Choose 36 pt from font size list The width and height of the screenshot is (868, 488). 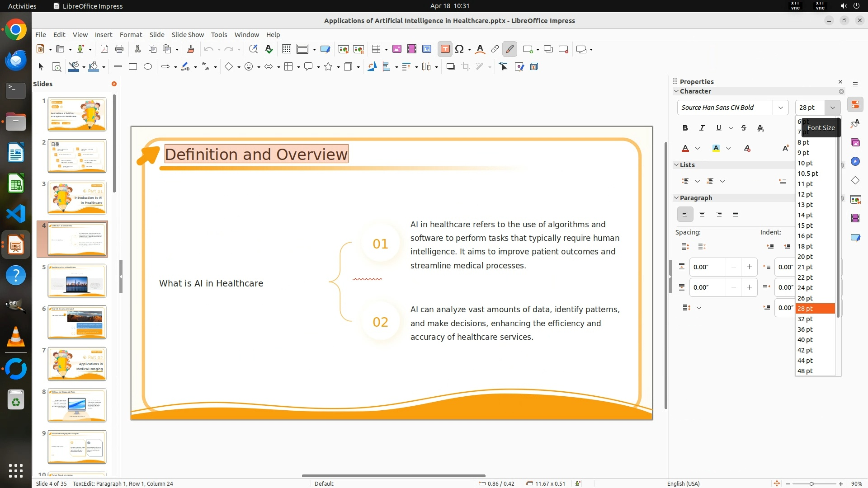pos(805,329)
